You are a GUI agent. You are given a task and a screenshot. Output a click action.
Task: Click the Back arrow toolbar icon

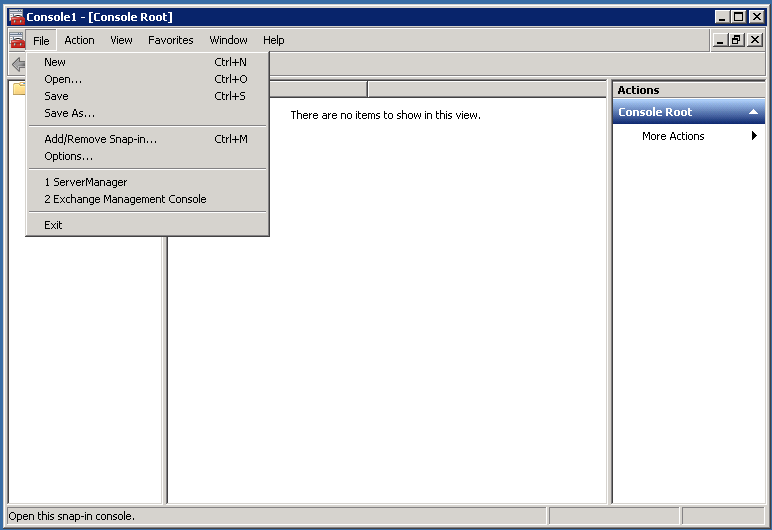tap(17, 64)
